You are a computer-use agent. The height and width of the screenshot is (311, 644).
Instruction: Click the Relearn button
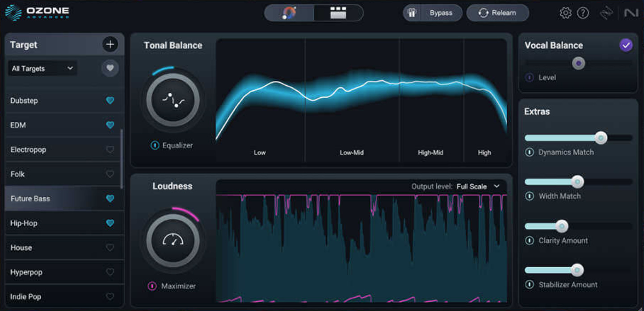(x=497, y=12)
